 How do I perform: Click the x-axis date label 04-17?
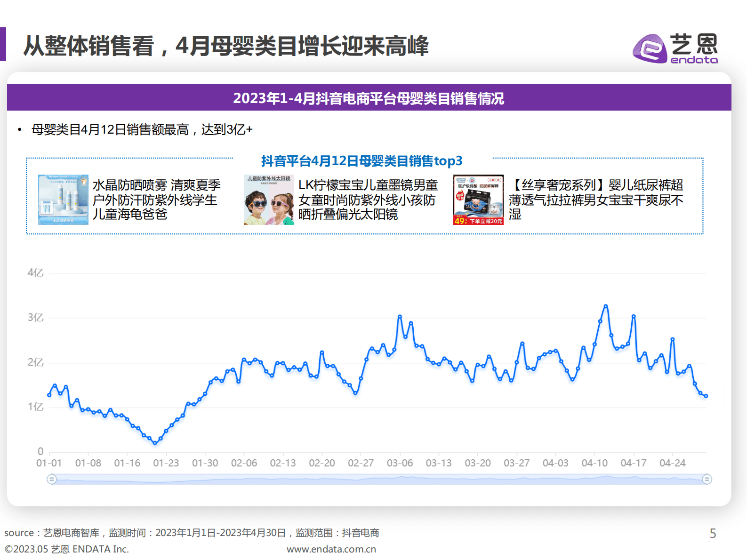coord(634,463)
